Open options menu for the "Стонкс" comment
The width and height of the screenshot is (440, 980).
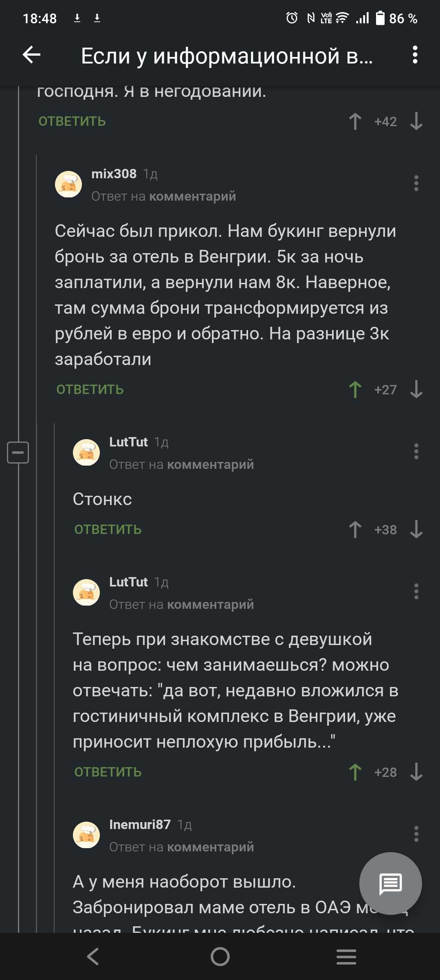click(x=416, y=451)
